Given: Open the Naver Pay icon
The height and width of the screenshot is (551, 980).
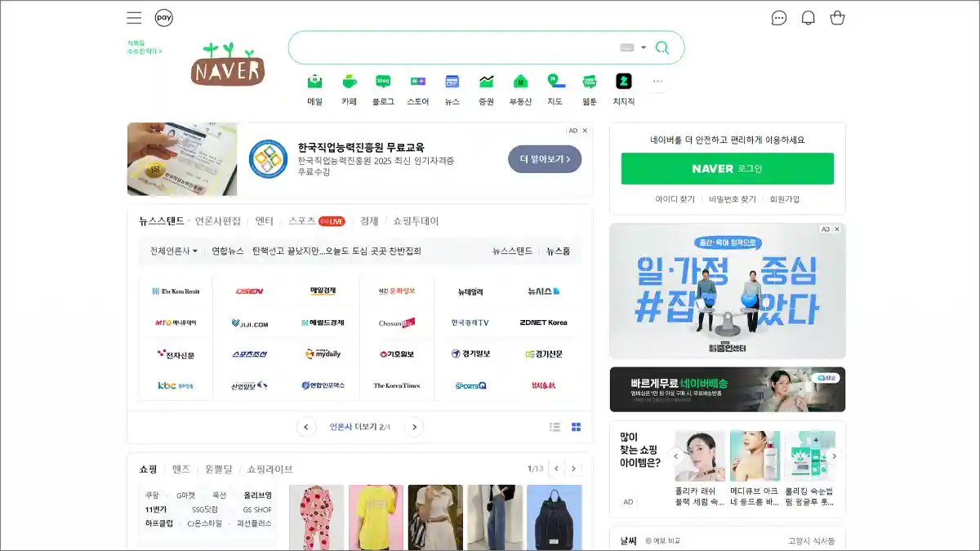Looking at the screenshot, I should tap(164, 18).
